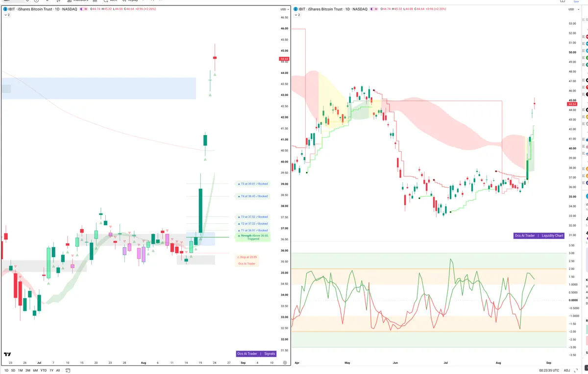The height and width of the screenshot is (374, 588).
Task: Toggle the ADJ adjusted-data switch
Action: (x=567, y=370)
